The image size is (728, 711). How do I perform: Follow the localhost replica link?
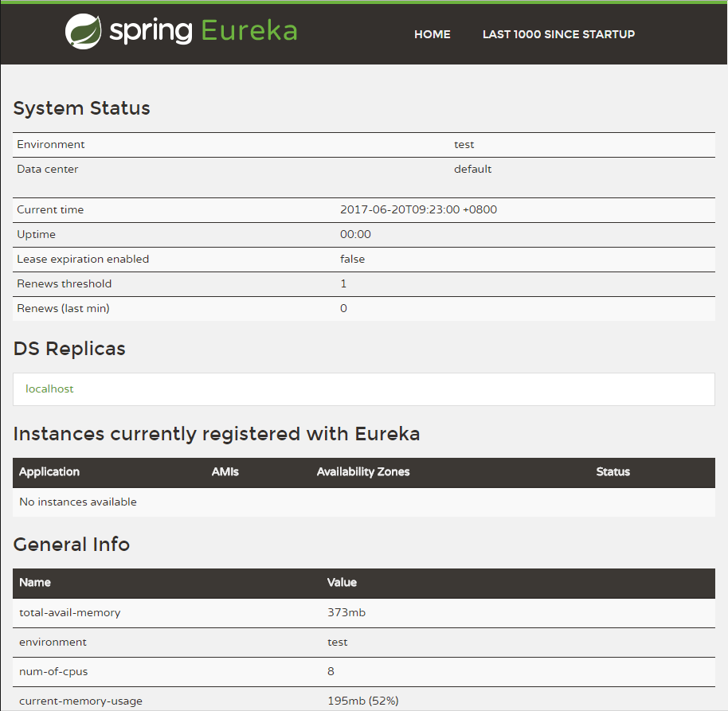click(49, 389)
